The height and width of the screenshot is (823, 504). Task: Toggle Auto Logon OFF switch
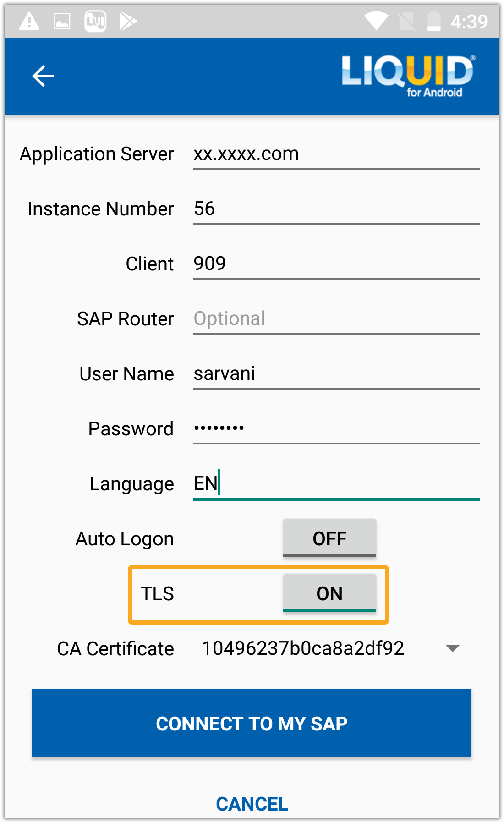(329, 538)
